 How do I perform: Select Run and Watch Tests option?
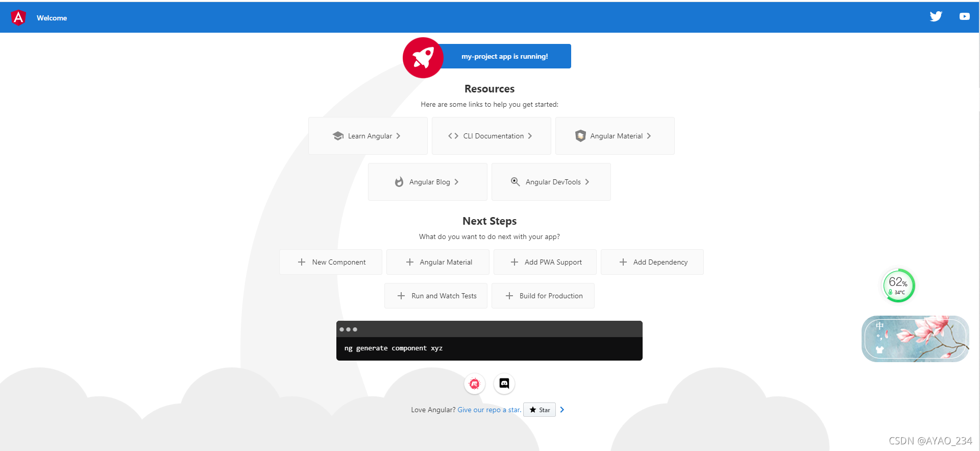point(436,296)
